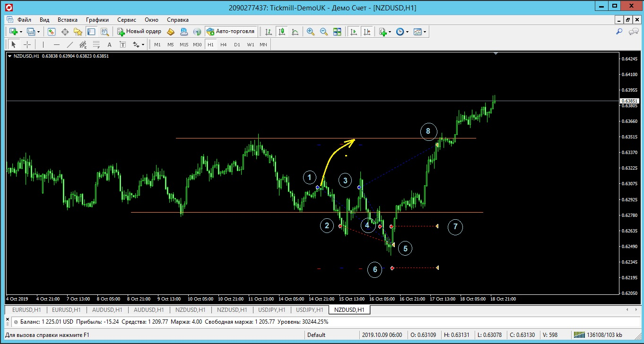Show the Terminal panel icon
This screenshot has height=344, width=644.
pos(91,32)
